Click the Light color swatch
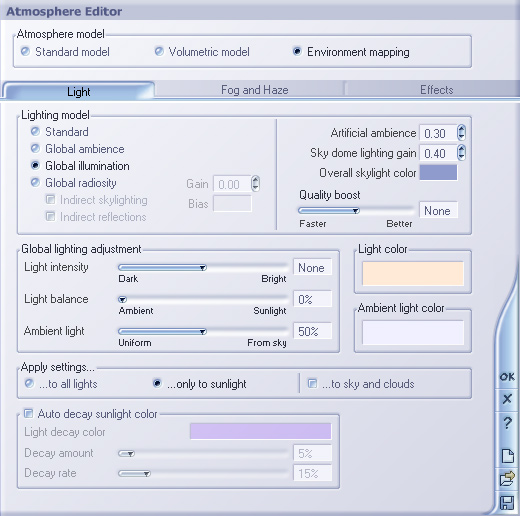This screenshot has width=520, height=516. pyautogui.click(x=413, y=273)
